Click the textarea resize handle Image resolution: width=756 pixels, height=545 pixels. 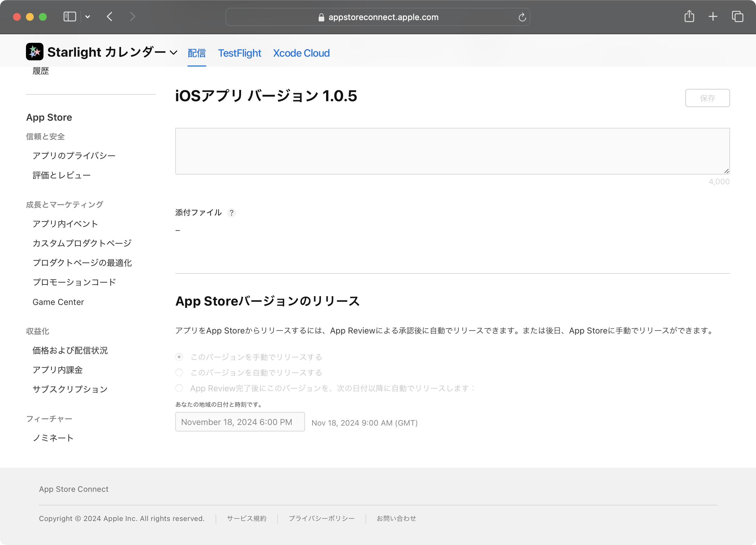(726, 171)
